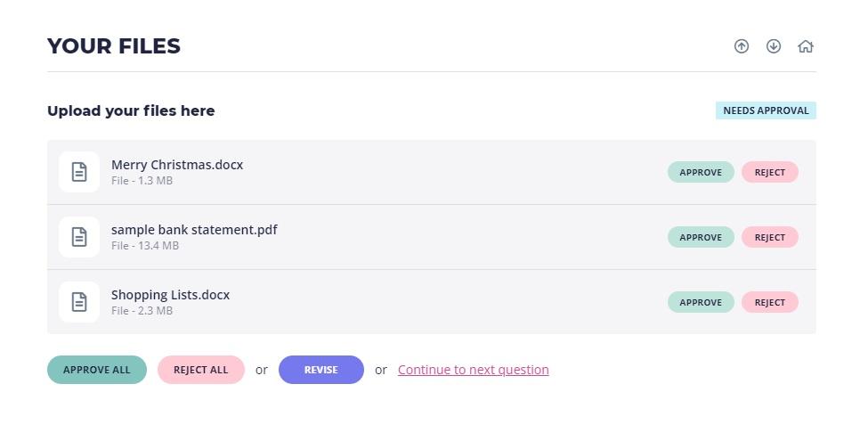Click the Approve All button
This screenshot has width=868, height=433.
coord(97,370)
